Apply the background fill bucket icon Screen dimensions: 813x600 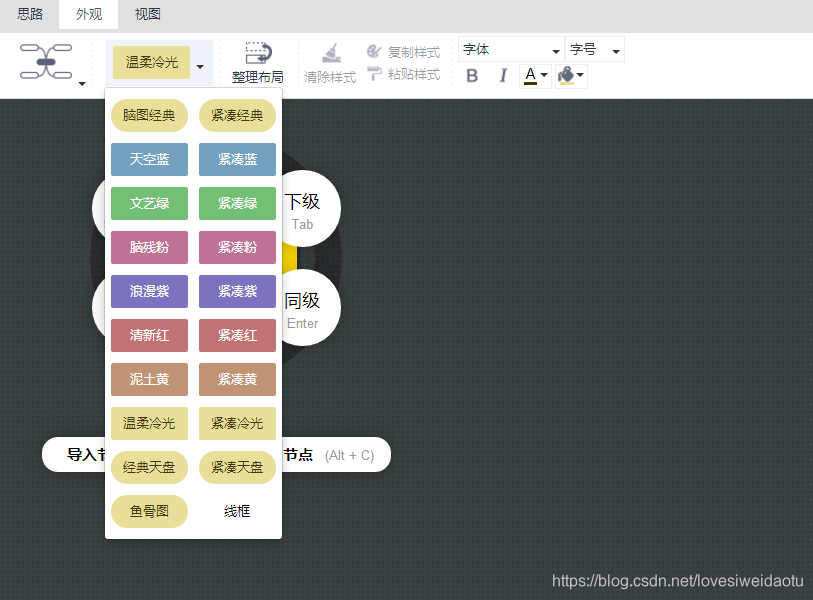coord(566,76)
